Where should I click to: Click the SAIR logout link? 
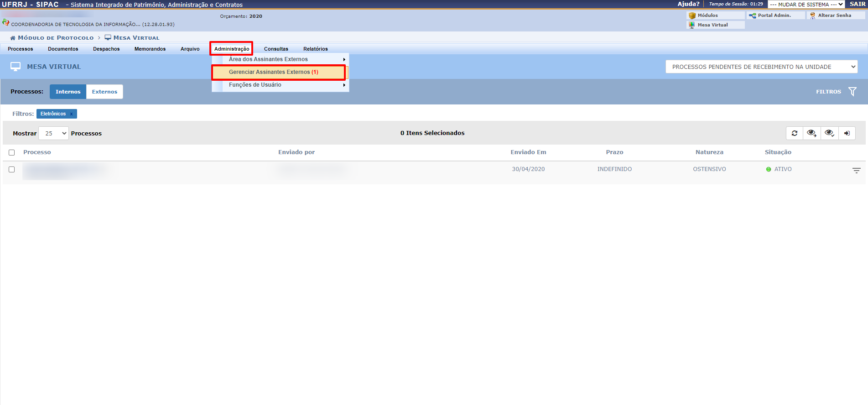(858, 4)
